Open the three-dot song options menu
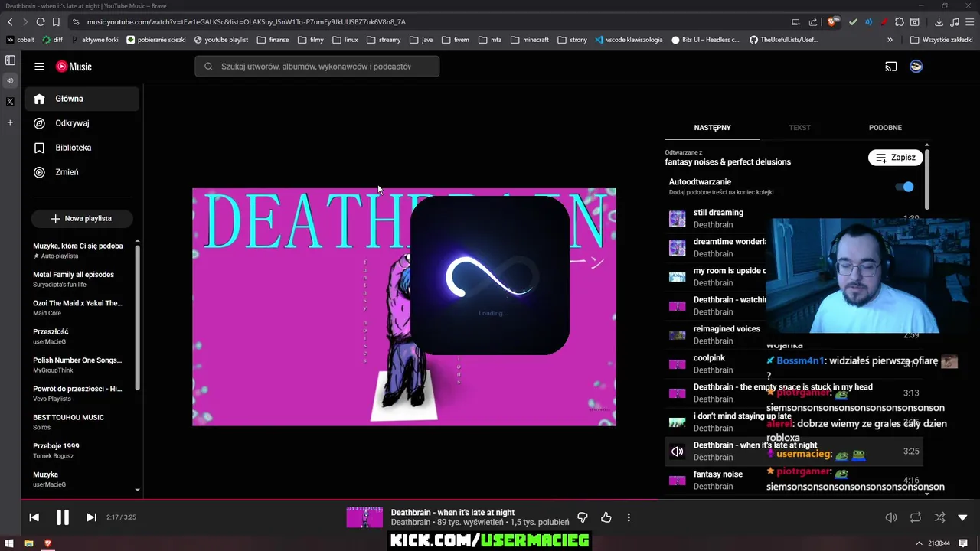This screenshot has width=980, height=551. tap(629, 518)
